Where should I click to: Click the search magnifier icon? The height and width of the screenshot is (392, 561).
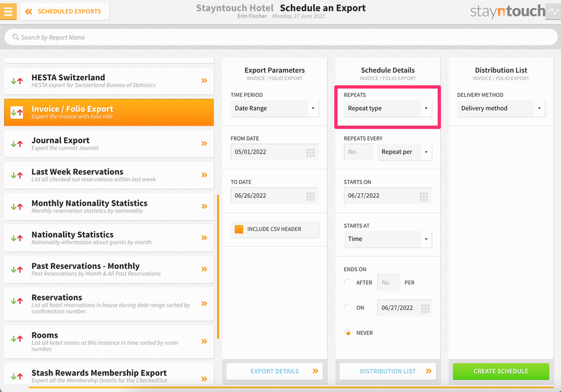(x=15, y=37)
